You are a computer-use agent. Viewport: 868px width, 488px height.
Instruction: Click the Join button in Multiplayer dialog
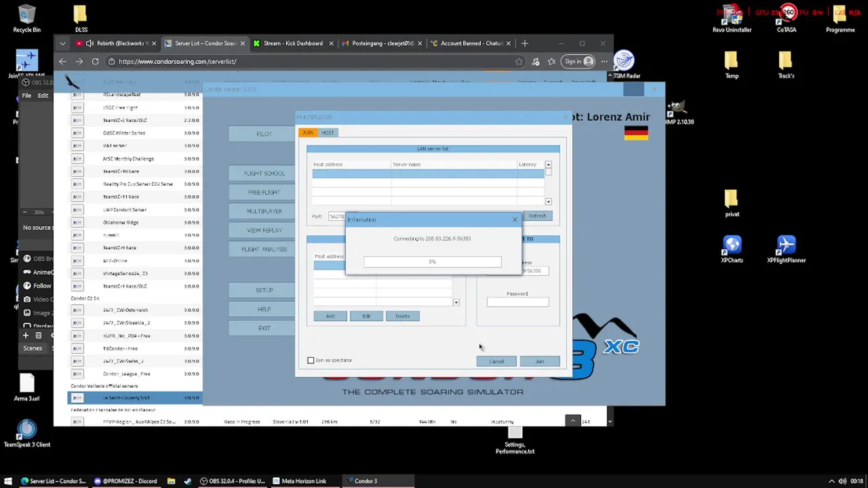540,361
